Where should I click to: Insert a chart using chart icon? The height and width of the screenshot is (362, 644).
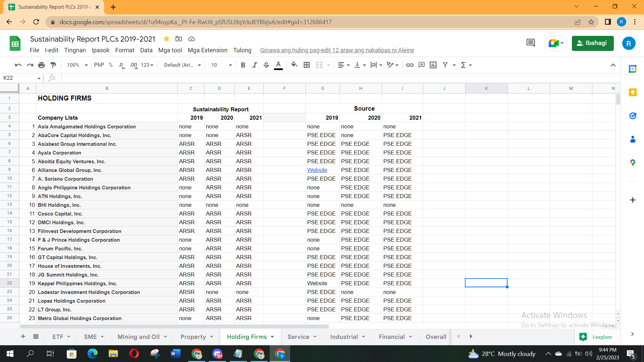click(x=433, y=65)
